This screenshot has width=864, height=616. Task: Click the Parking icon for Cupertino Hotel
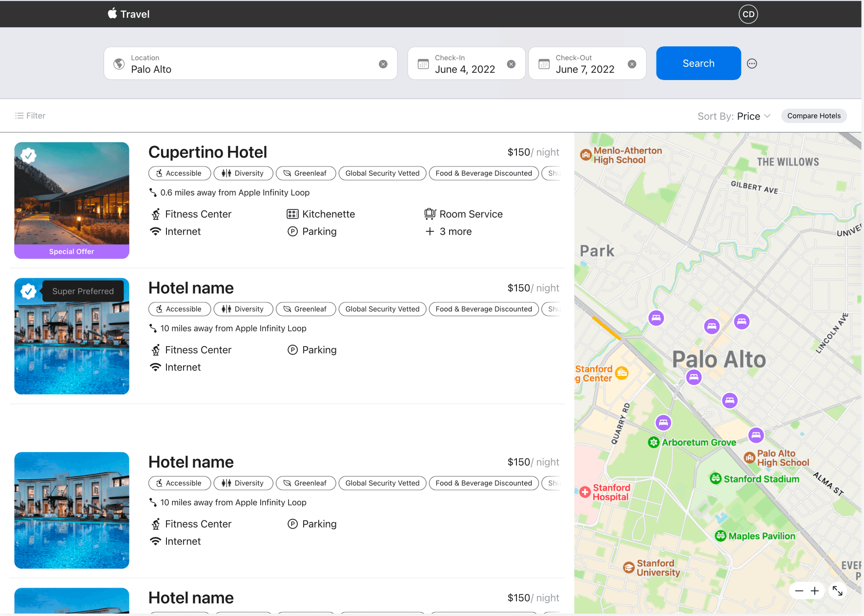(292, 231)
